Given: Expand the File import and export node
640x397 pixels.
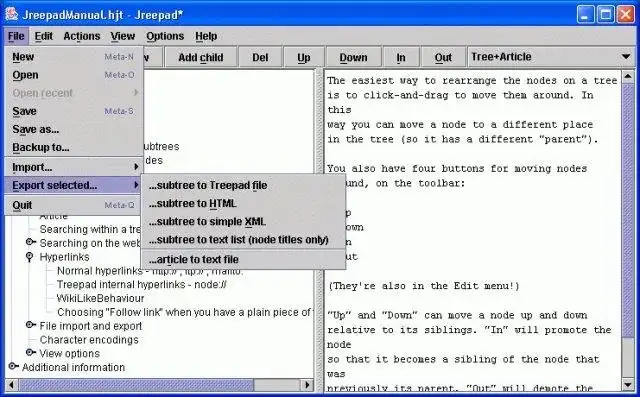Looking at the screenshot, I should pos(31,325).
